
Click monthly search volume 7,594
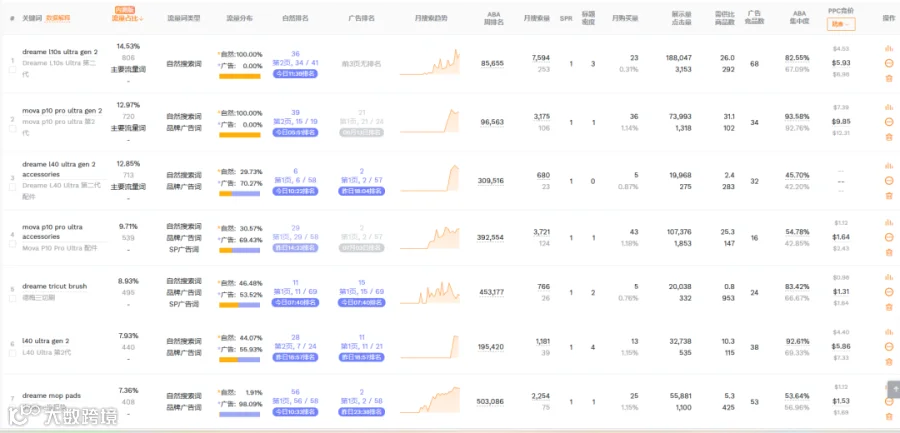point(541,57)
